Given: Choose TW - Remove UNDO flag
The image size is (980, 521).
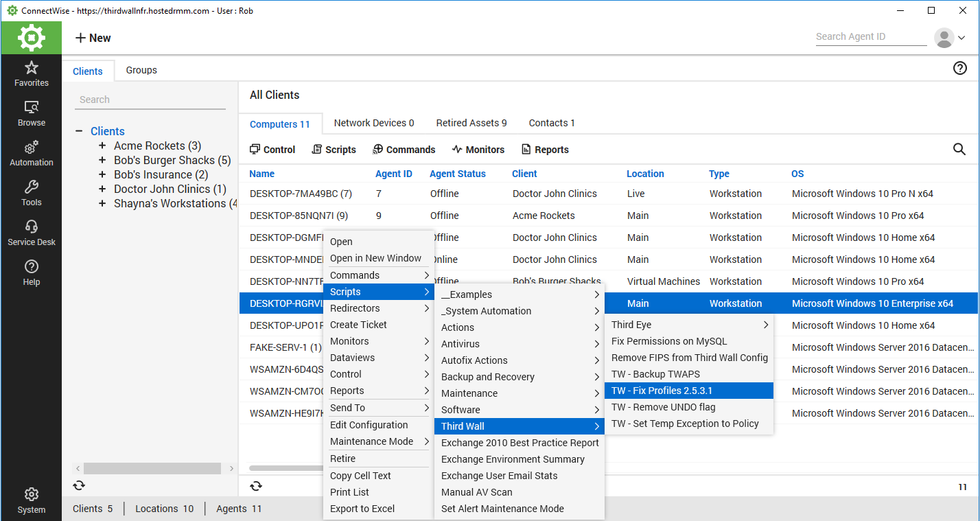Looking at the screenshot, I should click(x=690, y=407).
